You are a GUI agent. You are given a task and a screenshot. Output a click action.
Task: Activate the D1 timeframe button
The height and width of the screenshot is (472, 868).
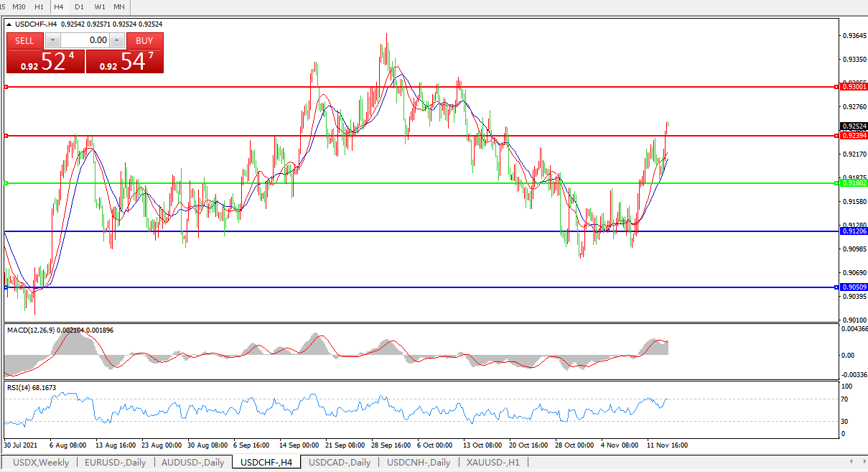click(x=79, y=6)
